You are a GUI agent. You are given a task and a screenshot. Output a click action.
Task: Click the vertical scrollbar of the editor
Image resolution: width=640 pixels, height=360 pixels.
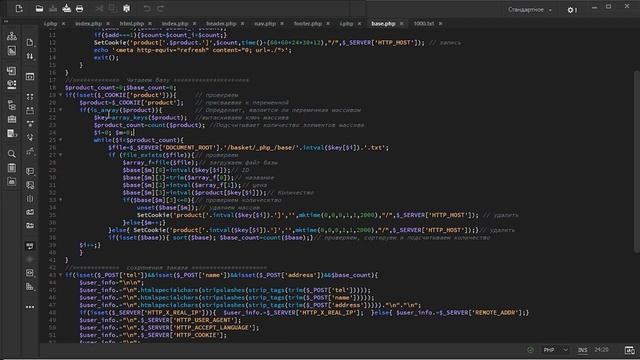coord(637,161)
